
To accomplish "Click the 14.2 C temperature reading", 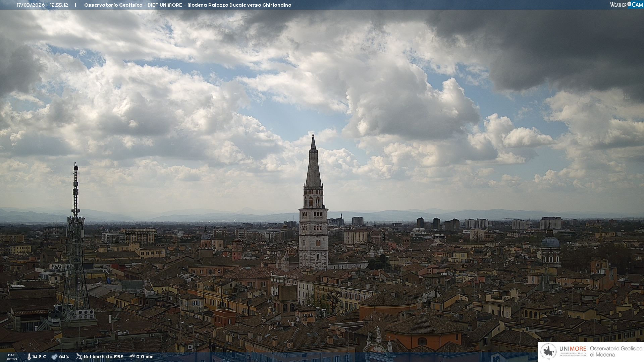I will 39,357.
